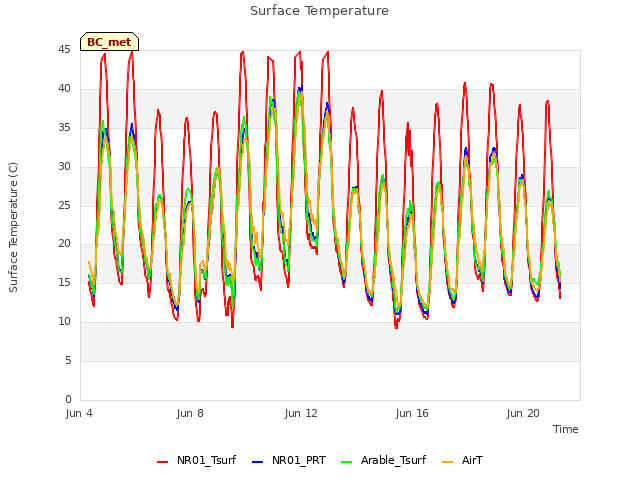The image size is (640, 480).
Task: Click the Surface Temperature chart title
Action: tap(319, 11)
